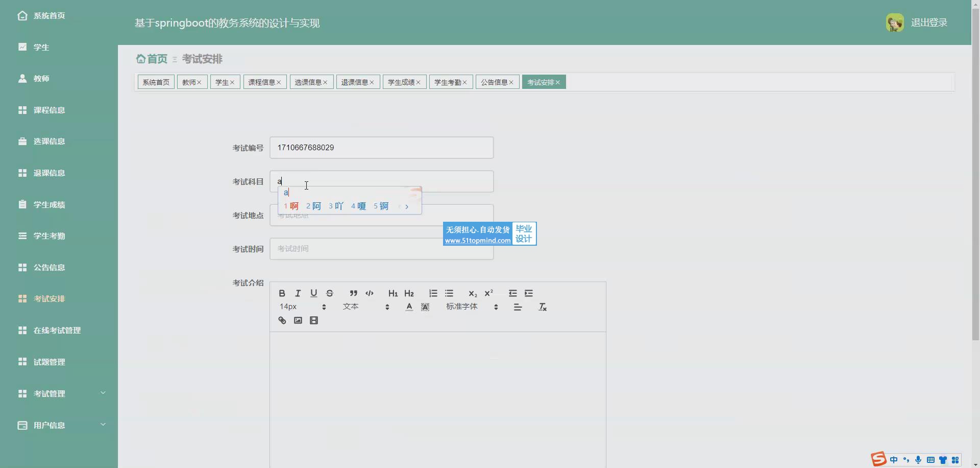Image resolution: width=980 pixels, height=468 pixels.
Task: Insert an ordered list
Action: click(x=433, y=293)
